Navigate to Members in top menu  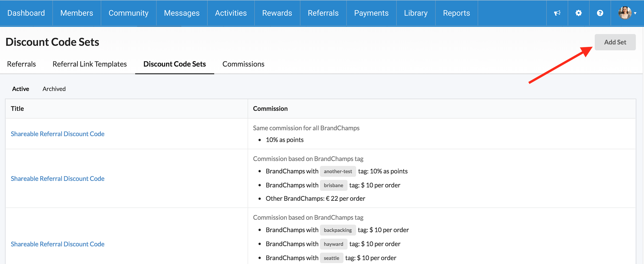click(x=77, y=13)
